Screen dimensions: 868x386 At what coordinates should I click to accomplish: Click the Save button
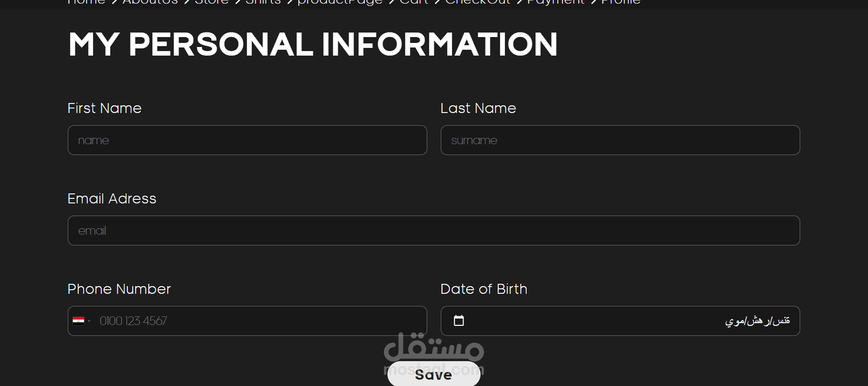pos(434,374)
